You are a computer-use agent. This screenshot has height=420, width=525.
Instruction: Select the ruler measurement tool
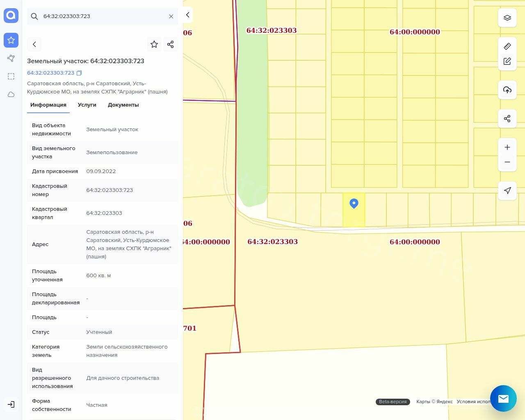[x=507, y=46]
